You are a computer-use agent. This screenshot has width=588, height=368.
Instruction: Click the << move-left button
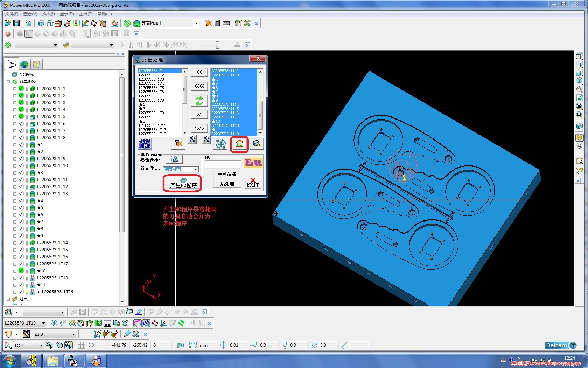coord(199,72)
